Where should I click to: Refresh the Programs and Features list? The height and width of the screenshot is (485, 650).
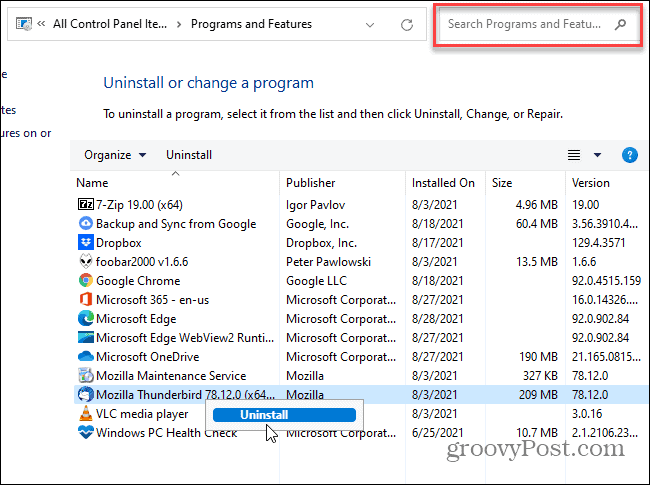click(x=407, y=24)
